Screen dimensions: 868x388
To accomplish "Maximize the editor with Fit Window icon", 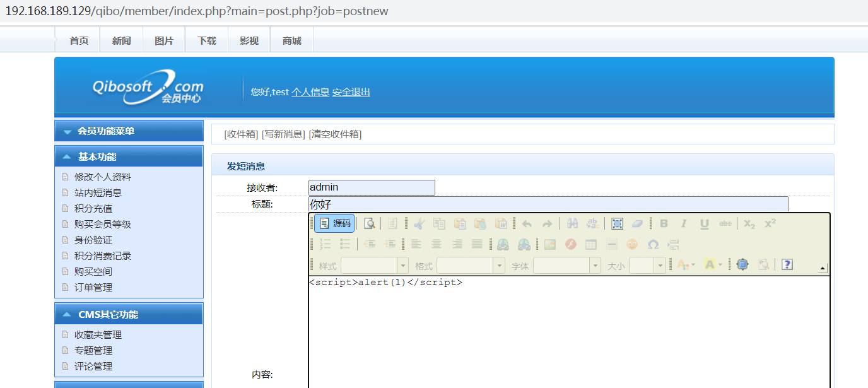I will pyautogui.click(x=742, y=265).
